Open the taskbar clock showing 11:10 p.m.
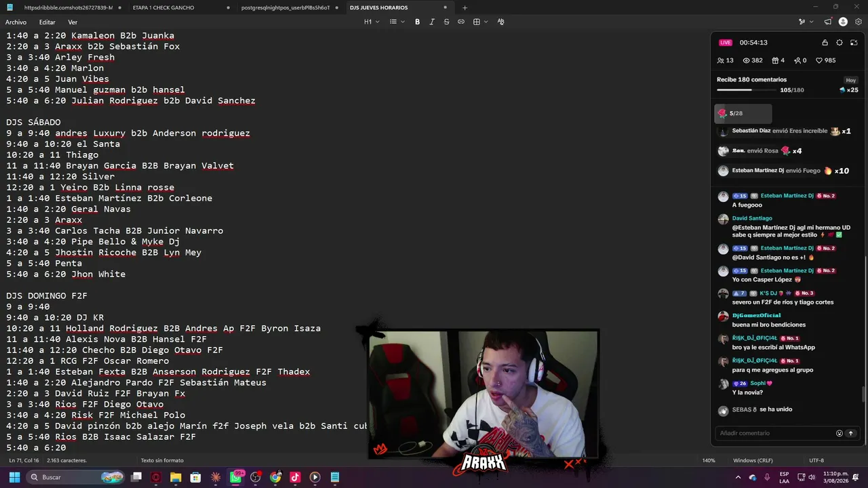868x488 pixels. (835, 477)
